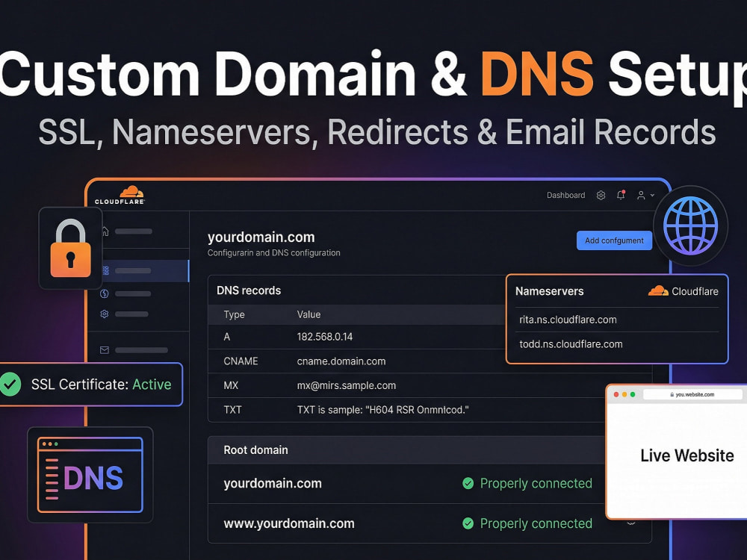This screenshot has height=560, width=747.
Task: Select todd.ns.cloudflare.com nameserver
Action: (571, 343)
